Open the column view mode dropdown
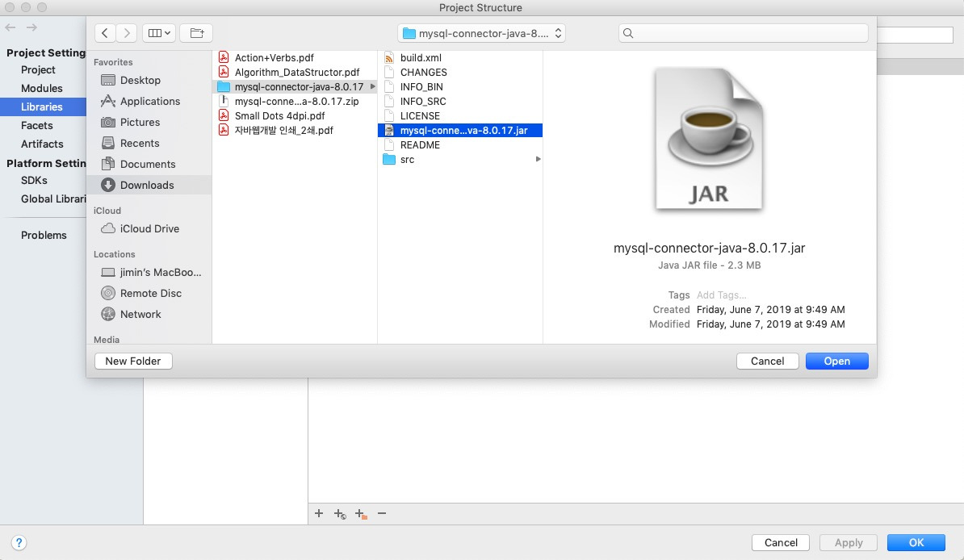 [159, 33]
